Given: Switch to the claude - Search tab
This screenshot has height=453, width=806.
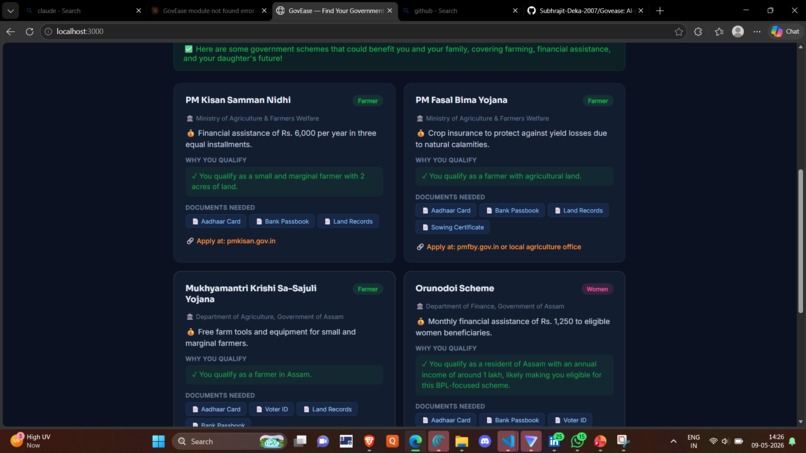Looking at the screenshot, I should 82,10.
